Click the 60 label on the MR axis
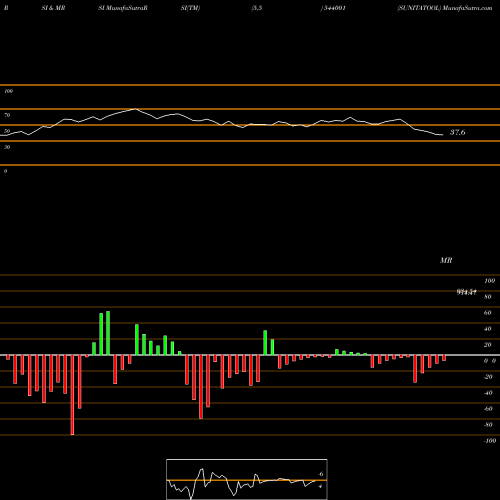 pos(487,313)
